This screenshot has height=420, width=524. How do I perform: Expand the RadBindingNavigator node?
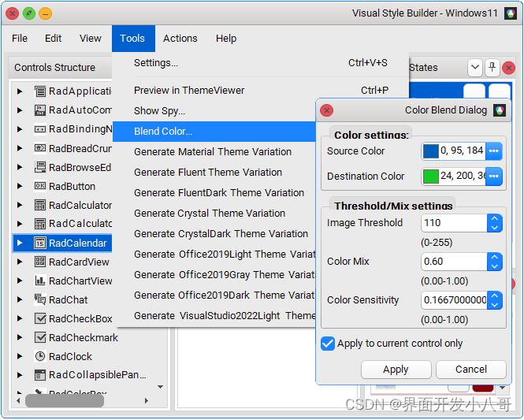click(x=20, y=129)
